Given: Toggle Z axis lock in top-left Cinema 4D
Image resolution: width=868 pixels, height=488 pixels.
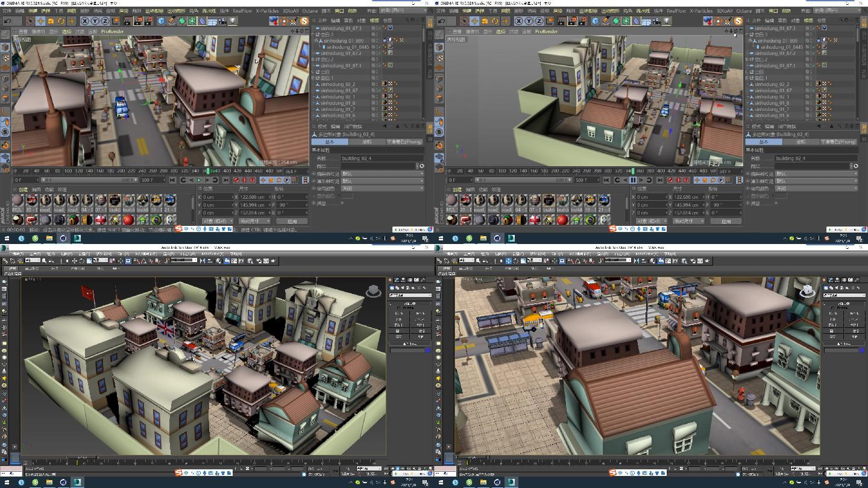Looking at the screenshot, I should pyautogui.click(x=105, y=20).
